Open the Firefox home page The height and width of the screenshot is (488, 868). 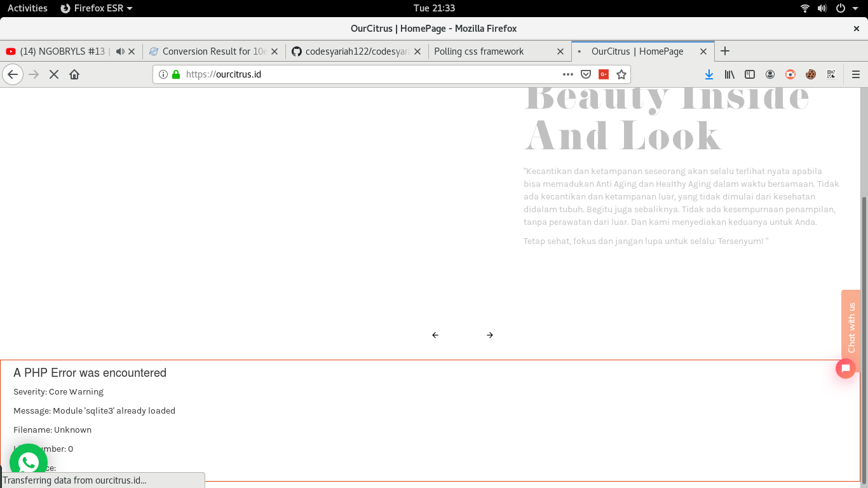(x=74, y=74)
